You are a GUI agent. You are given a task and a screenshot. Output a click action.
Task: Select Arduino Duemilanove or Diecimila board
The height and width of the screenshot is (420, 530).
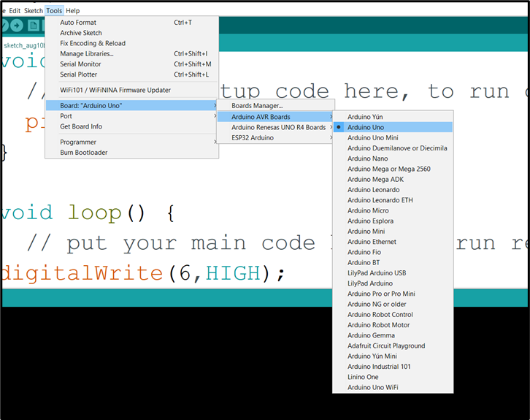coord(393,148)
